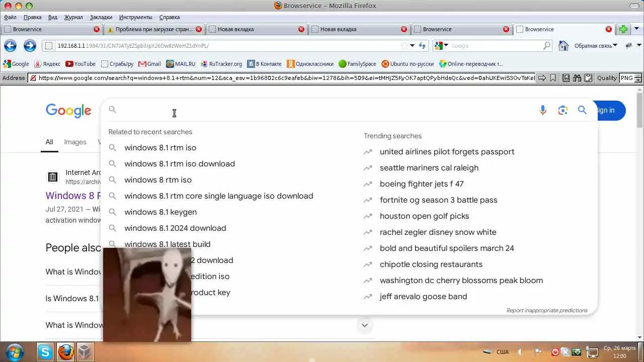Reload page with refresh arrows icon
644x362 pixels.
click(422, 46)
